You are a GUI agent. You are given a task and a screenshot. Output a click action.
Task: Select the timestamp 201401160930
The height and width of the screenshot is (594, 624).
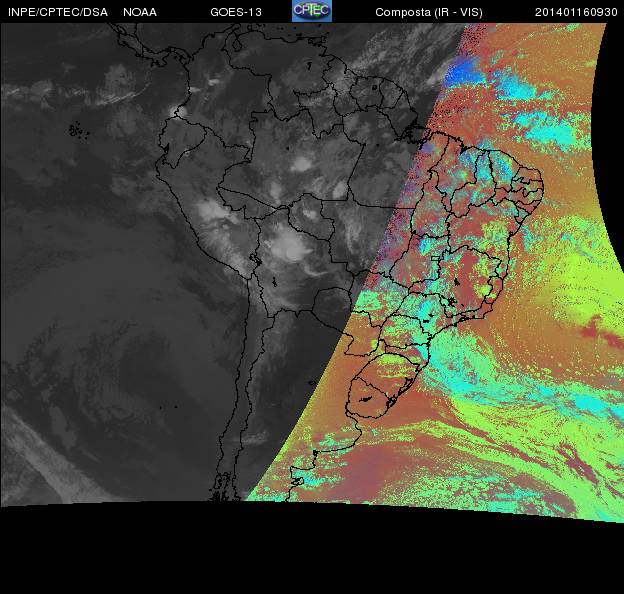(x=576, y=12)
